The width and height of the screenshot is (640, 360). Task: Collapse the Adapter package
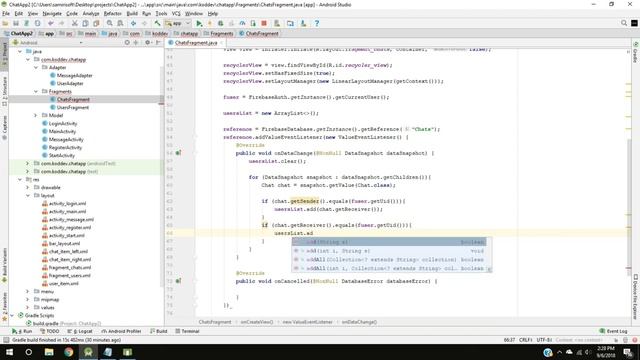(36, 67)
